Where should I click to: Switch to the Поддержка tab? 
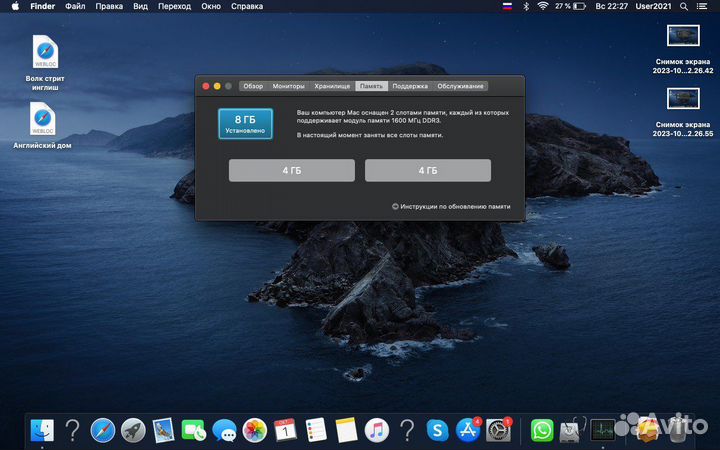(x=410, y=86)
